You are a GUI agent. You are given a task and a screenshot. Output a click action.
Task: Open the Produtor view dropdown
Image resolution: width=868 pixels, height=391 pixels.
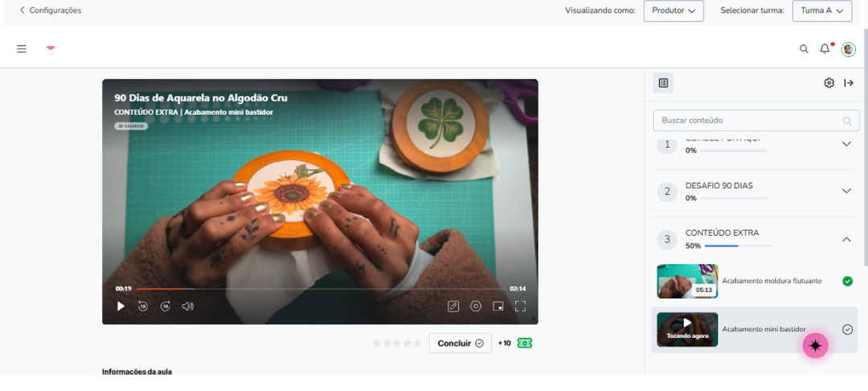pos(674,10)
